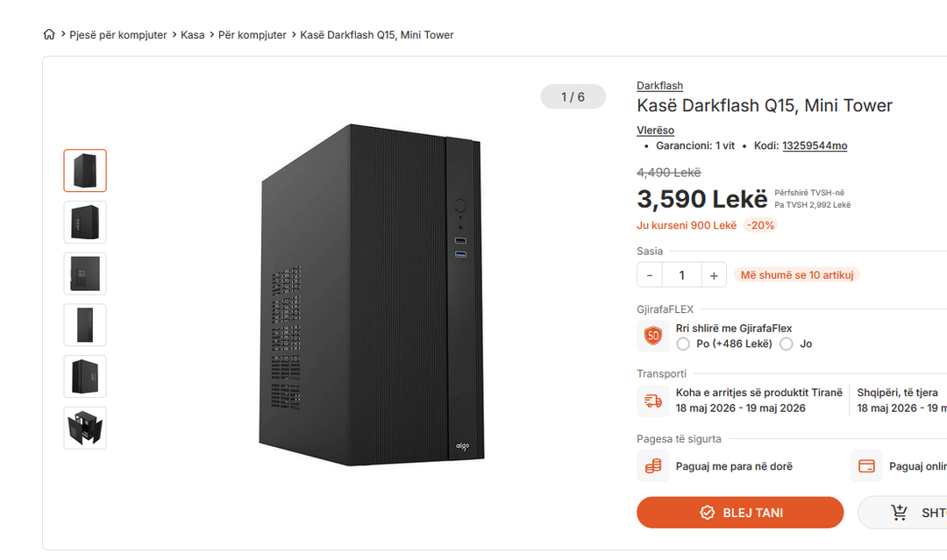Screen dimensions: 947x560
Task: Click the shopping cart icon
Action: 899,513
